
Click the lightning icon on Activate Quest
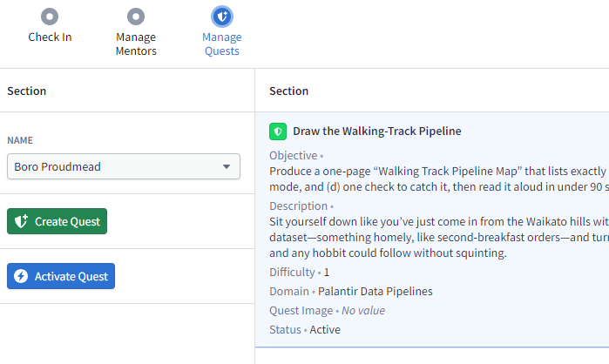[22, 276]
